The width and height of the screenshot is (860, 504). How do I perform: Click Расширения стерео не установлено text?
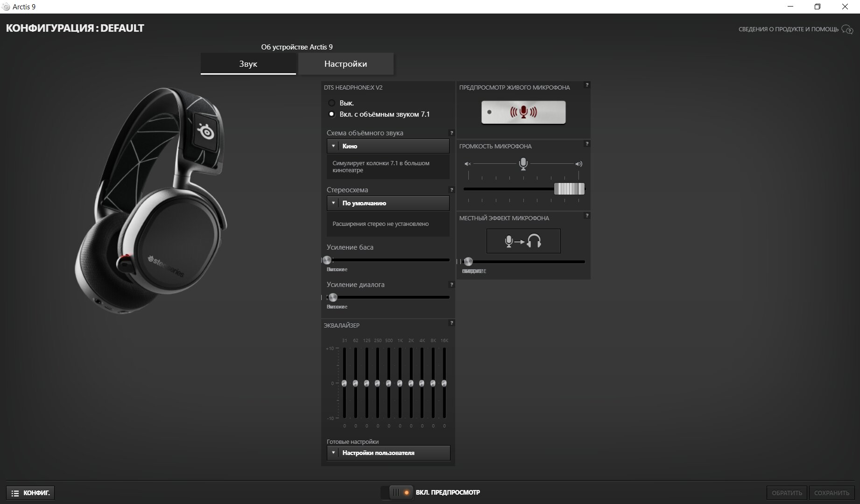381,224
